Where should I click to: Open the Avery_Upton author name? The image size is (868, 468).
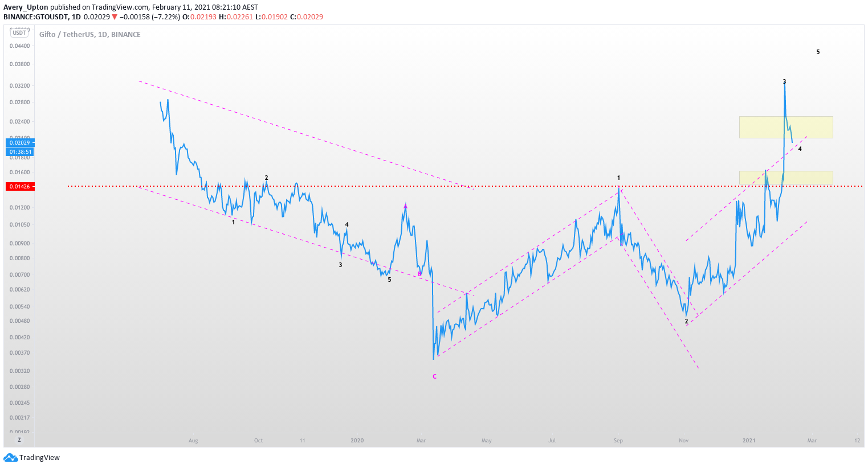coord(26,7)
